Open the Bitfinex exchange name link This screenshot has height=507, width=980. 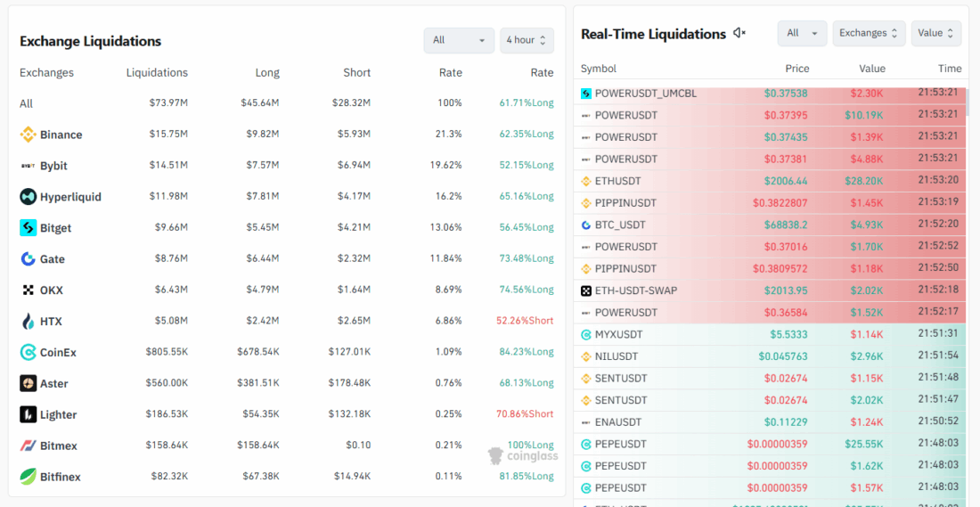coord(61,477)
